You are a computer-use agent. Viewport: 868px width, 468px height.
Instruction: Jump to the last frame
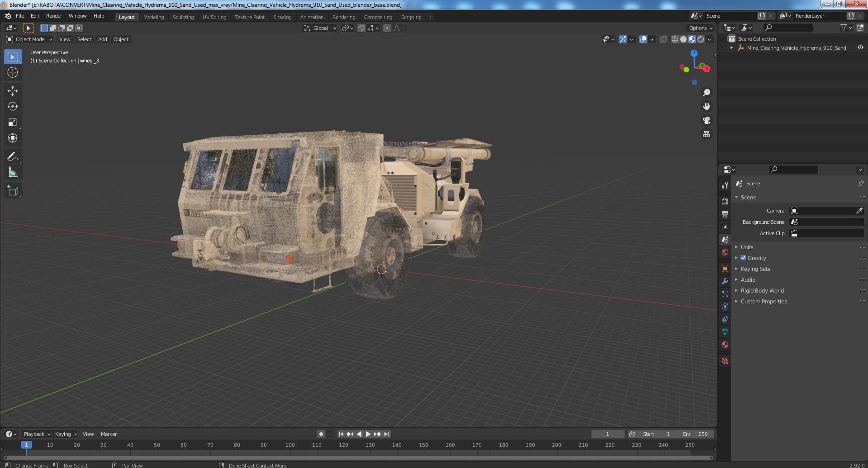click(386, 434)
